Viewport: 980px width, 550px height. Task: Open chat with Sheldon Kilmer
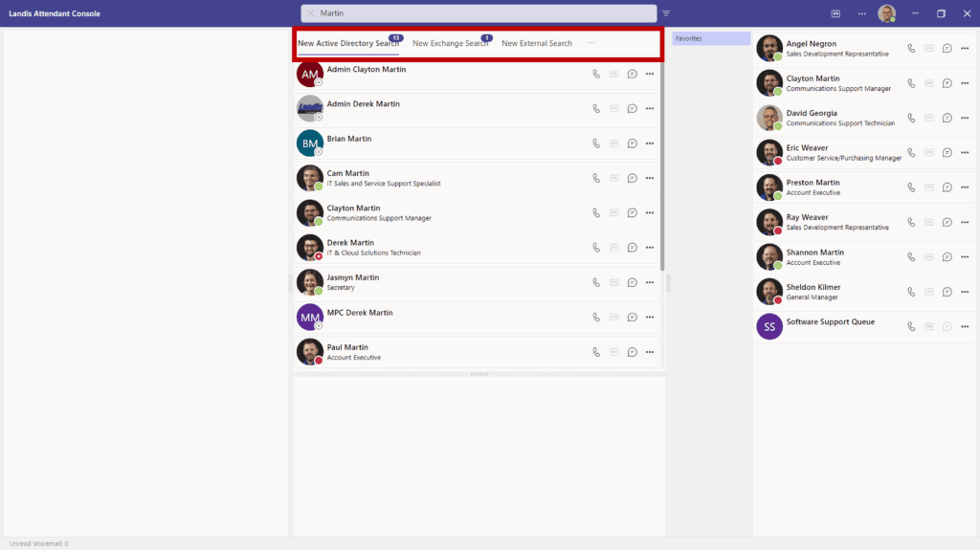pyautogui.click(x=947, y=292)
